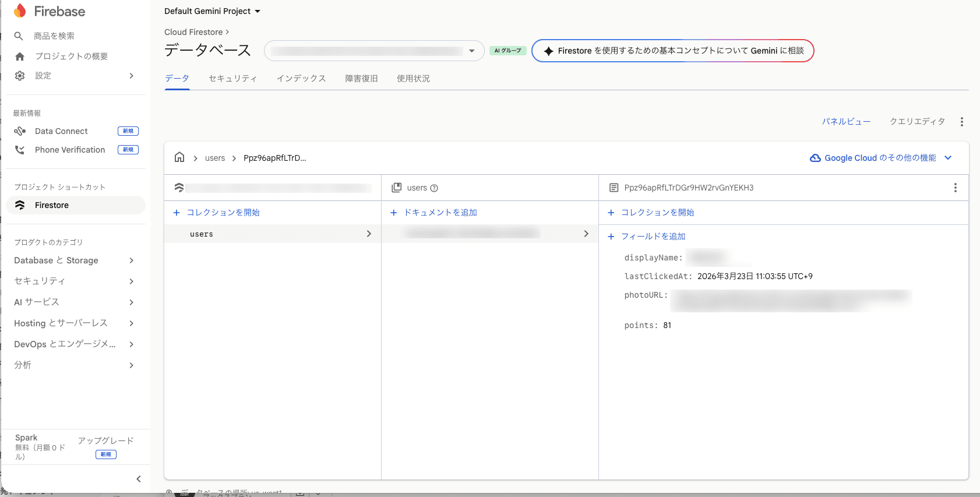Switch to the インデックス tab
Viewport: 980px width, 497px height.
click(x=301, y=79)
